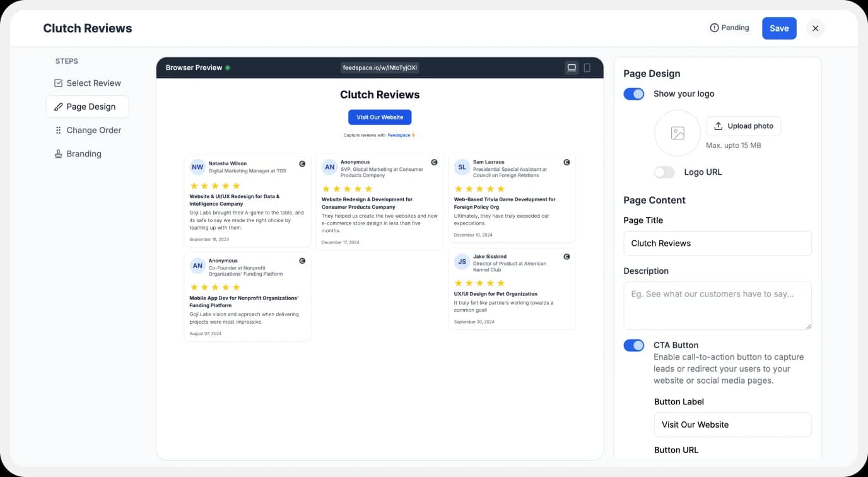
Task: Switch to the Branding step
Action: [x=83, y=153]
